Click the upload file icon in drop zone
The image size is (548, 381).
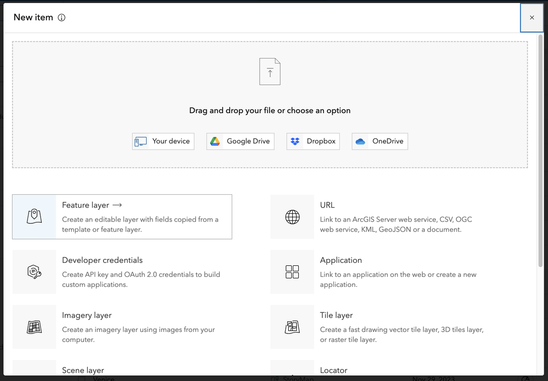coord(270,72)
